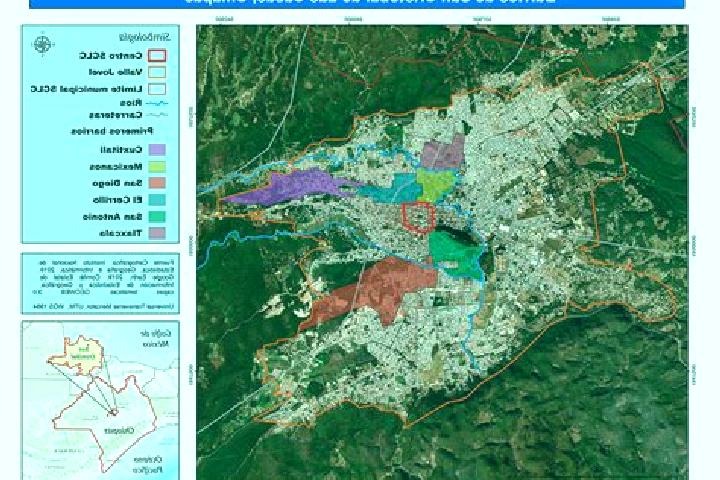Click the teal neighborhood polygon left of lime area

coord(395,189)
